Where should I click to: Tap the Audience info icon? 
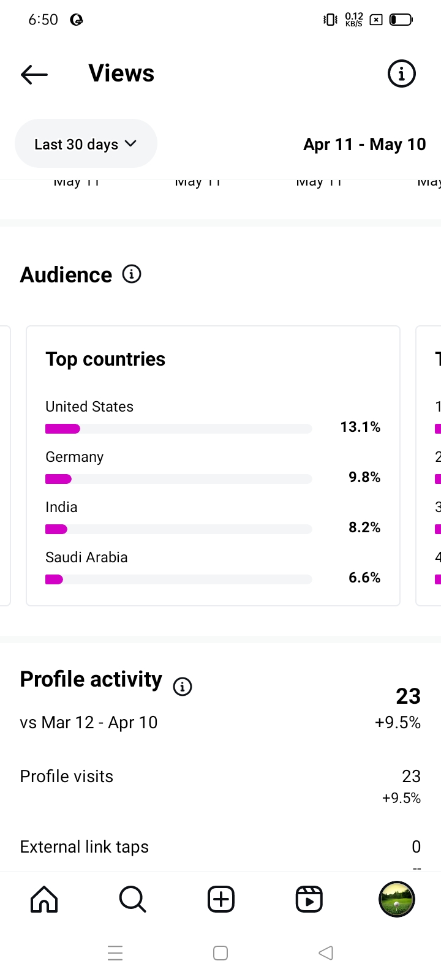[132, 274]
